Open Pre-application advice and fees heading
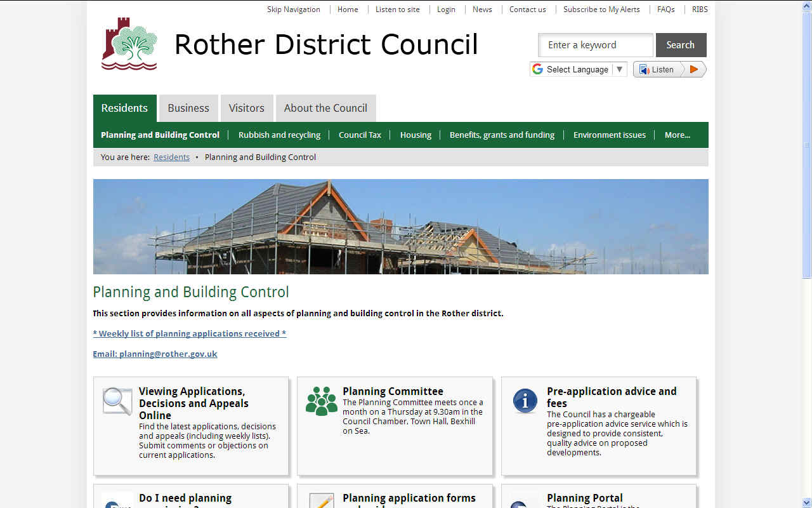 (612, 397)
